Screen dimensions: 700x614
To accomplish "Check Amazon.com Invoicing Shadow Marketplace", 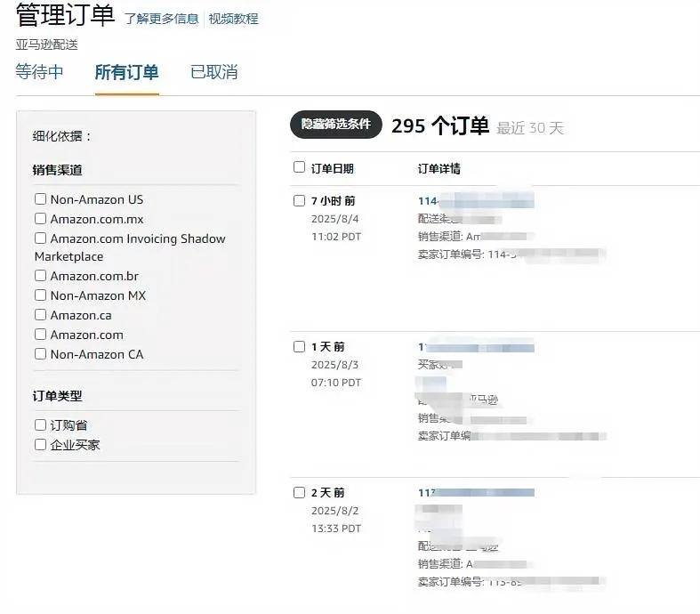I will (40, 238).
